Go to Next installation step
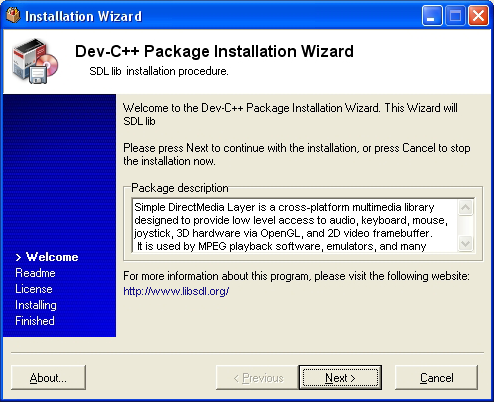The width and height of the screenshot is (494, 402). (340, 378)
